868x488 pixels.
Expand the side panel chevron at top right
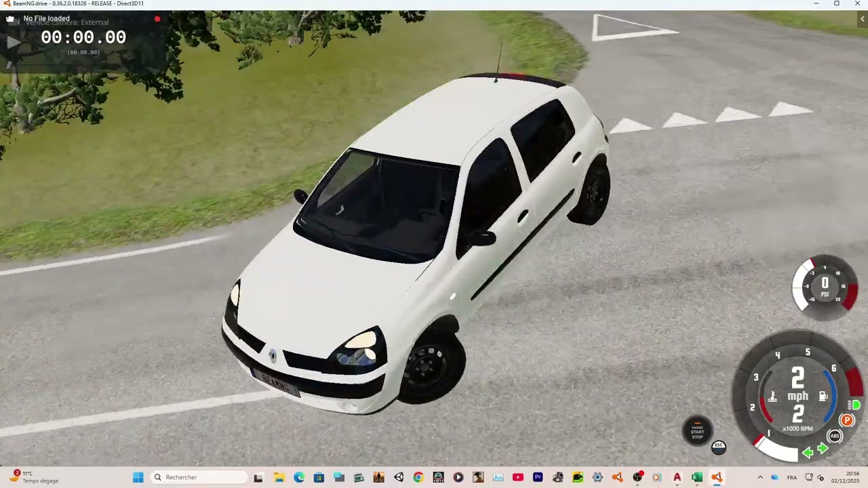pyautogui.click(x=863, y=19)
